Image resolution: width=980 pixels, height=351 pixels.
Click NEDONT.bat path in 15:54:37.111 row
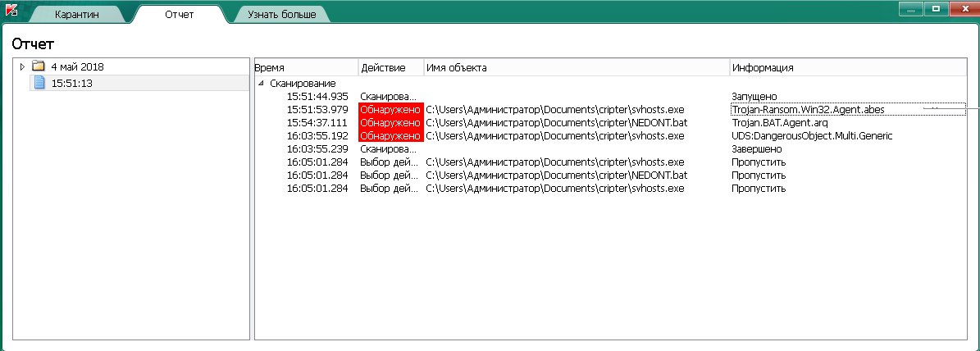tap(557, 122)
